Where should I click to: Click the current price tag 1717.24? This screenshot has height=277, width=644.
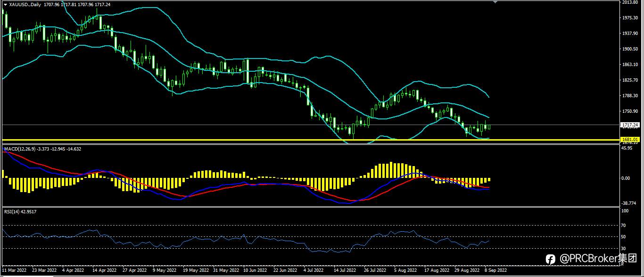[x=630, y=125]
